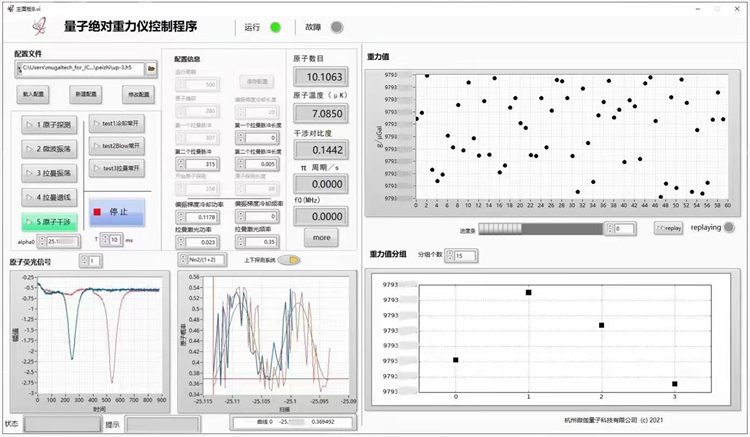Click the red stop square button

click(x=117, y=212)
